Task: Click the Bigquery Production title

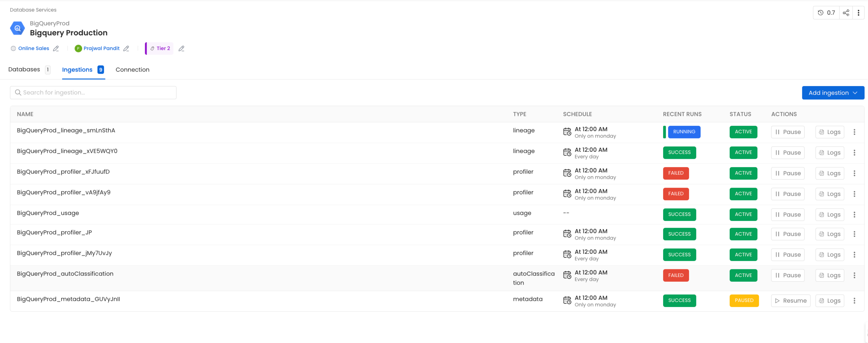Action: point(68,33)
